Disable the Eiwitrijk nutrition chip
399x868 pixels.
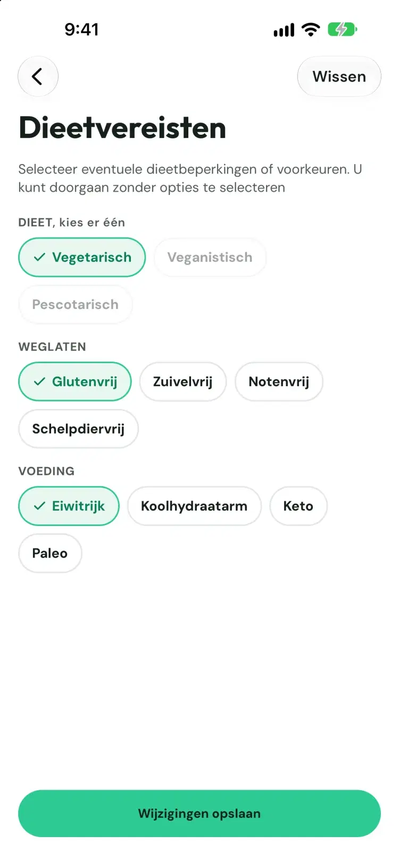coord(69,506)
